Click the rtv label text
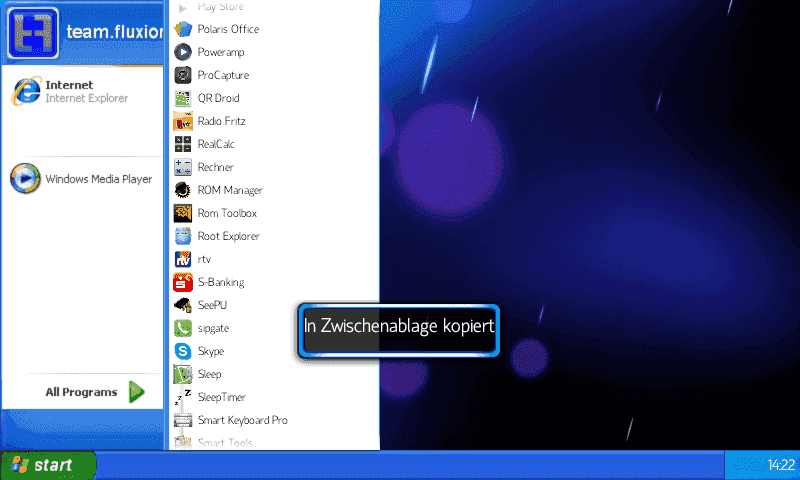Viewport: 800px width, 480px height. (204, 259)
